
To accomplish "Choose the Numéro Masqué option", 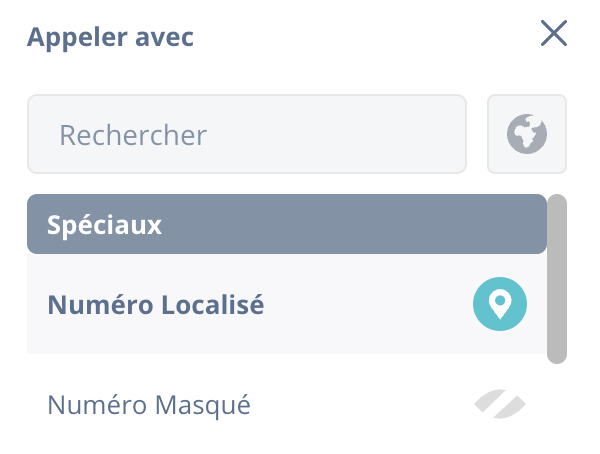I will pyautogui.click(x=287, y=404).
